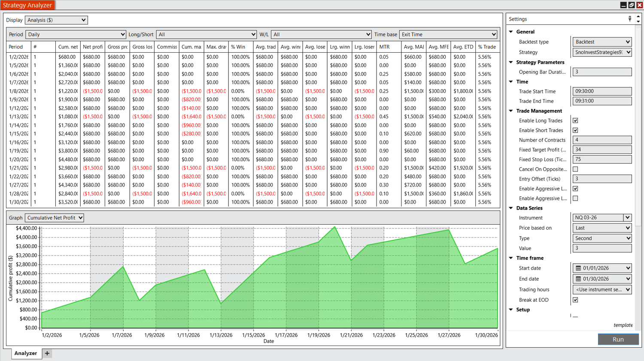Viewport: 644px width, 361px height.
Task: Toggle the Break at EOD checkbox
Action: tap(575, 300)
